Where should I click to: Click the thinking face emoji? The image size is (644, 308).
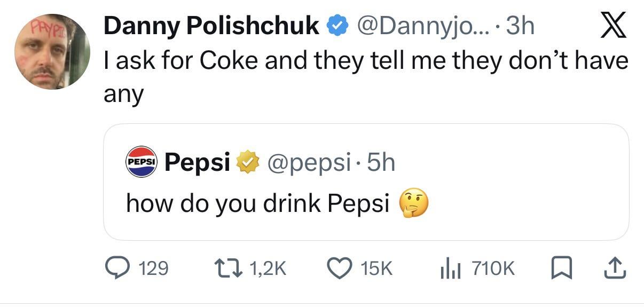point(413,203)
